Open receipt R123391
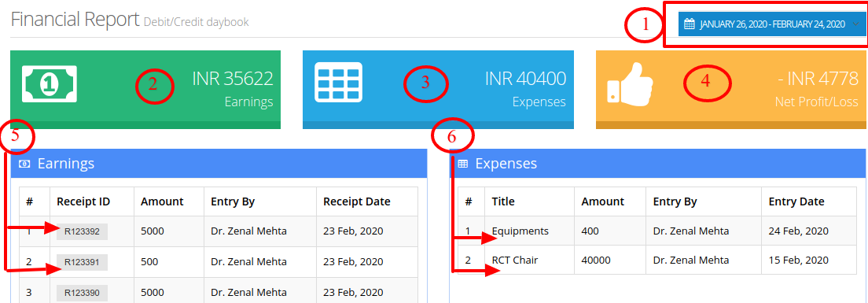 pos(82,262)
